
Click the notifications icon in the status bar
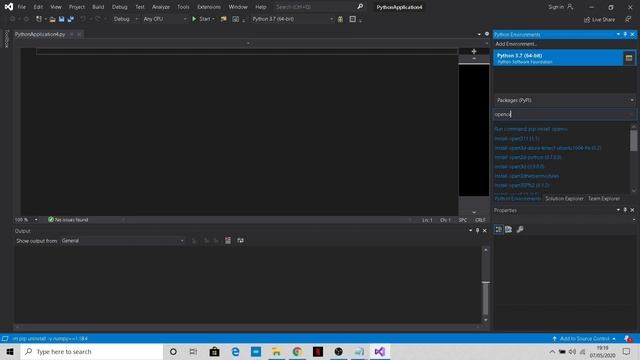point(628,338)
